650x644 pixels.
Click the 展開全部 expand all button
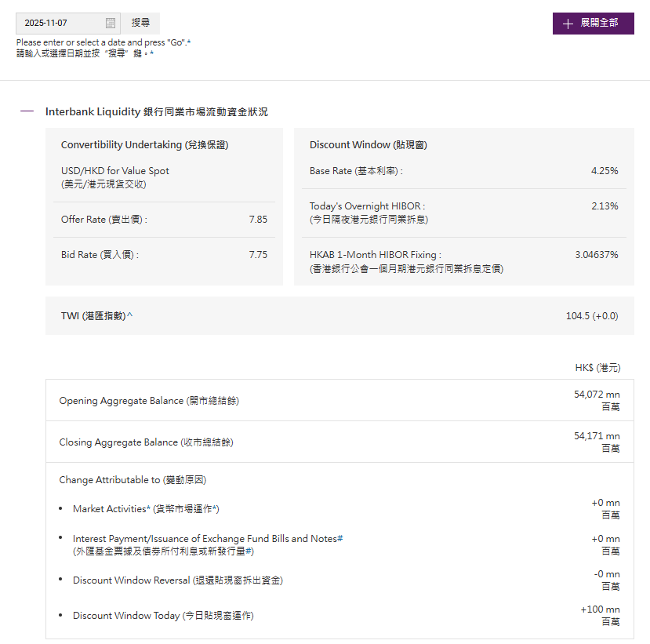click(x=594, y=24)
